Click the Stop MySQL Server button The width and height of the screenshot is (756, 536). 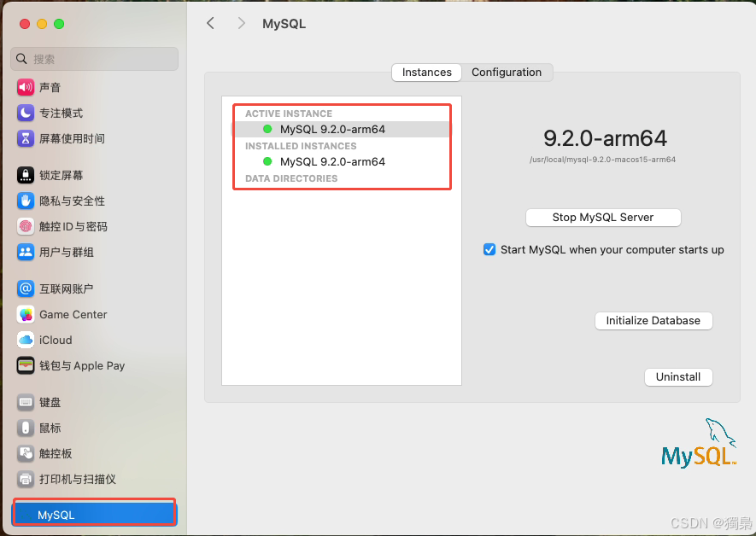click(603, 217)
